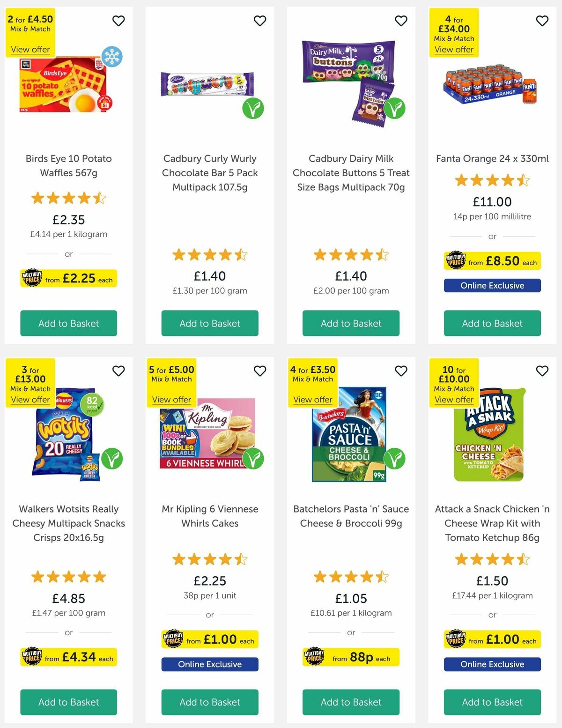Open the 2 for £4.50 View offer link
This screenshot has width=562, height=728.
pos(30,49)
